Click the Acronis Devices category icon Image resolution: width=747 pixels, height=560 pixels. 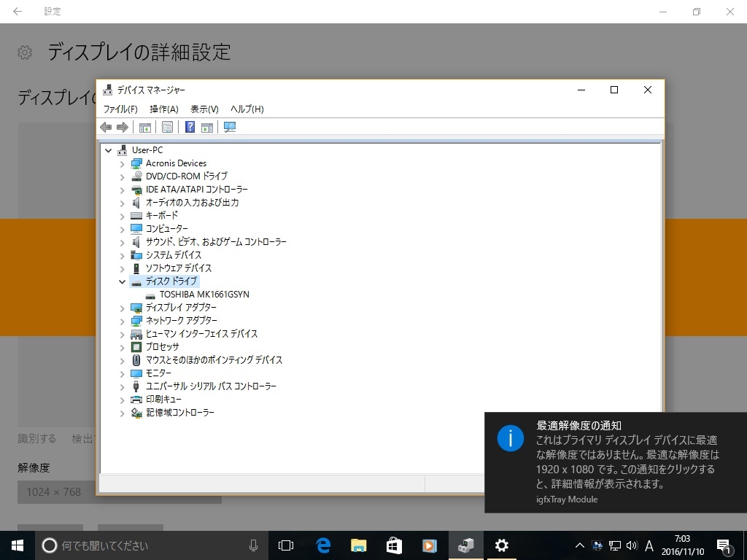pos(136,163)
